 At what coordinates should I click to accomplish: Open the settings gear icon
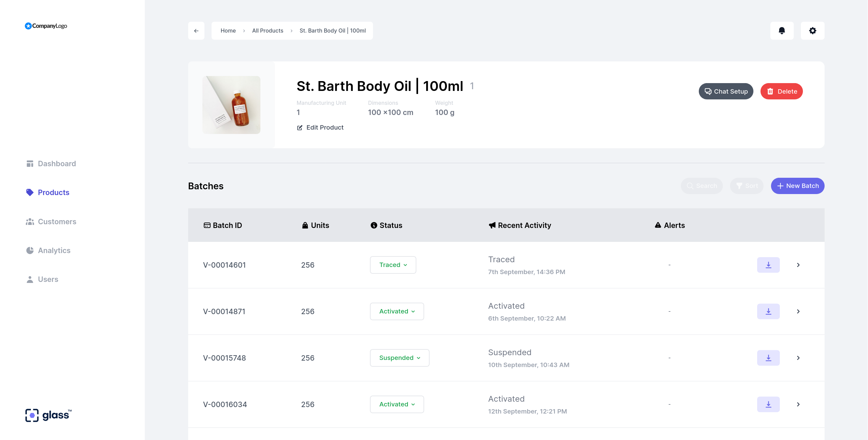pyautogui.click(x=812, y=31)
